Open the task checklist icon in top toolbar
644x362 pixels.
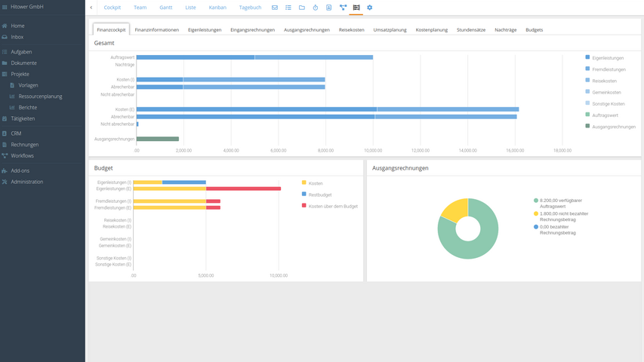point(288,8)
